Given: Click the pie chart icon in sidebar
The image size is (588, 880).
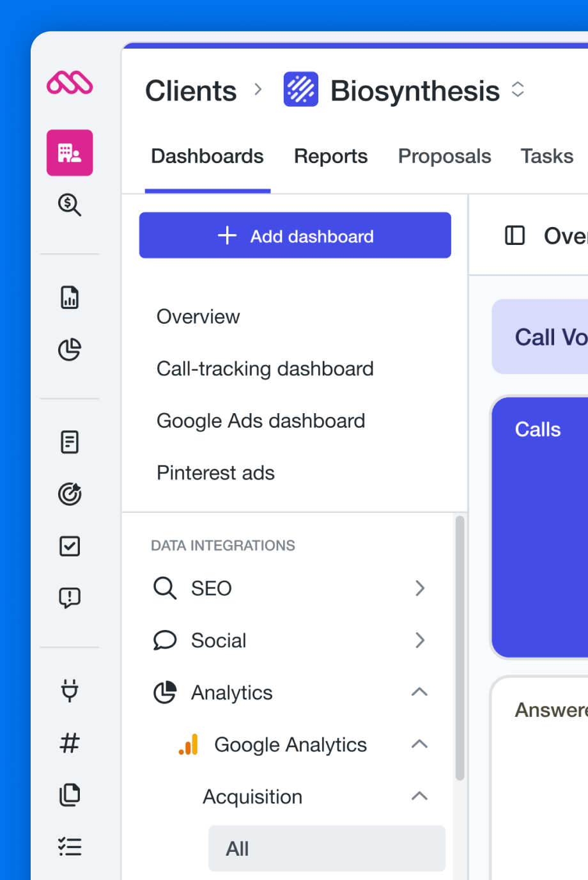Looking at the screenshot, I should (x=70, y=349).
